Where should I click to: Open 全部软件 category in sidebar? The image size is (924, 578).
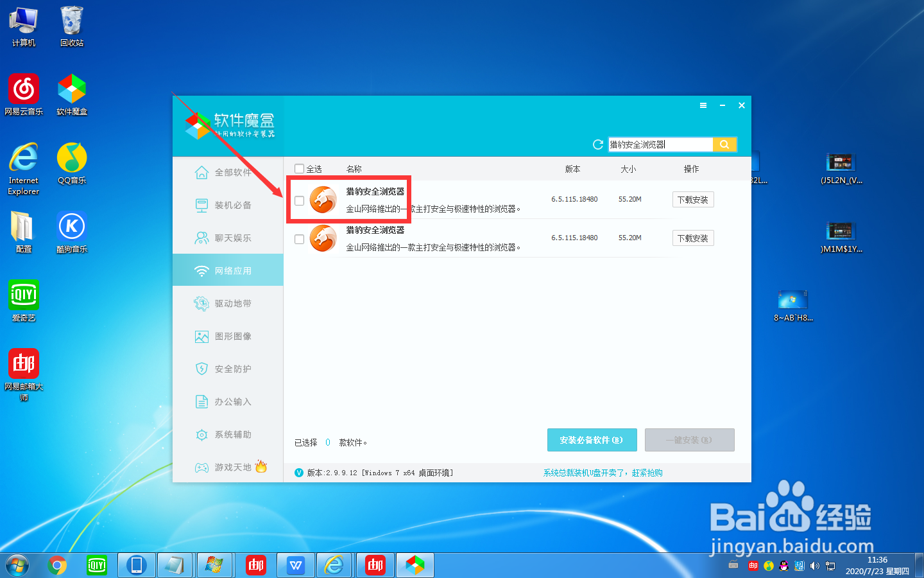[x=228, y=173]
